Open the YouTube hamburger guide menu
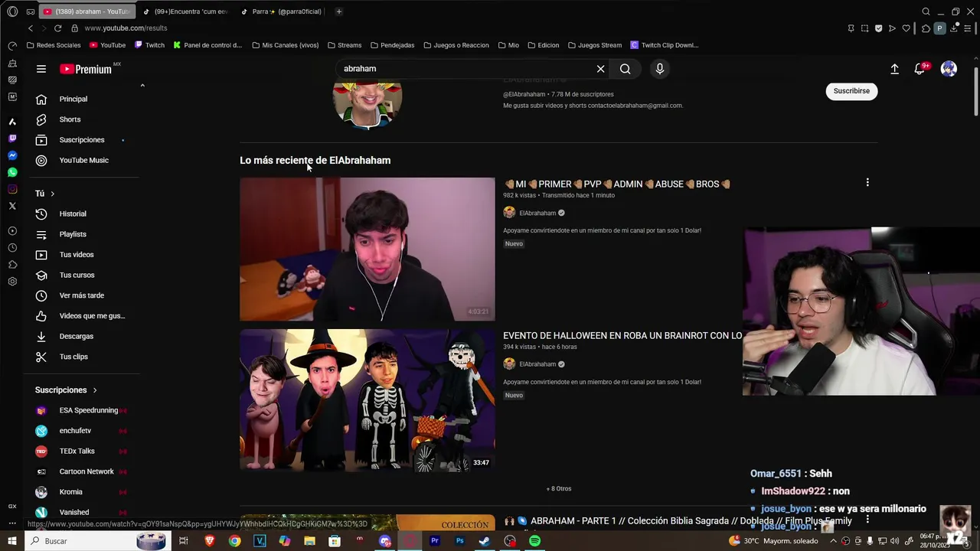This screenshot has height=551, width=980. point(41,69)
